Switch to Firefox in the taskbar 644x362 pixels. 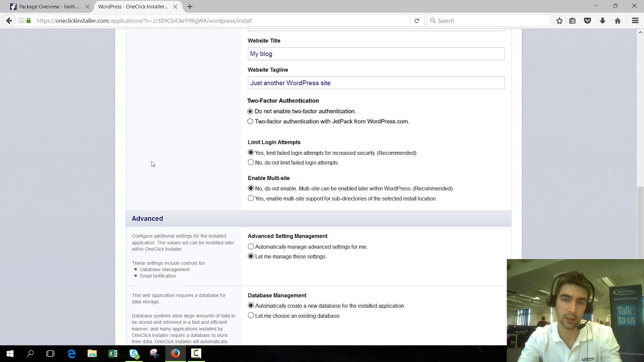click(175, 353)
